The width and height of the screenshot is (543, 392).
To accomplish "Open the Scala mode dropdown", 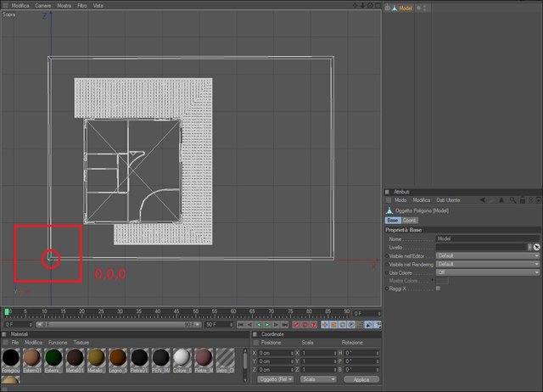I will coord(318,379).
